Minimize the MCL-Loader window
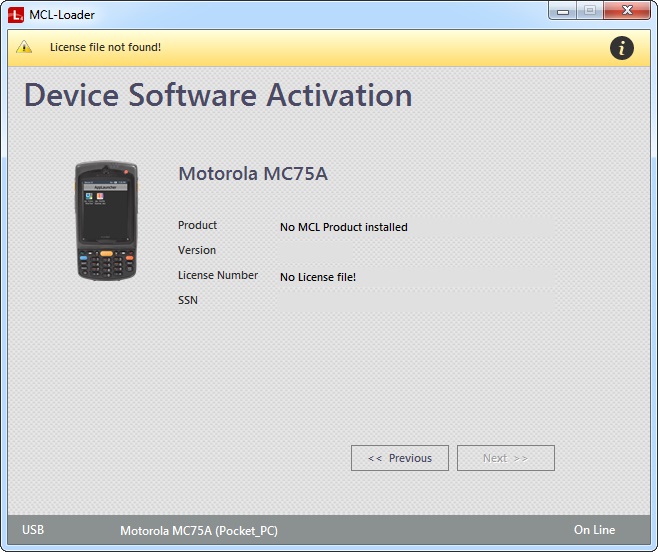 pos(562,11)
